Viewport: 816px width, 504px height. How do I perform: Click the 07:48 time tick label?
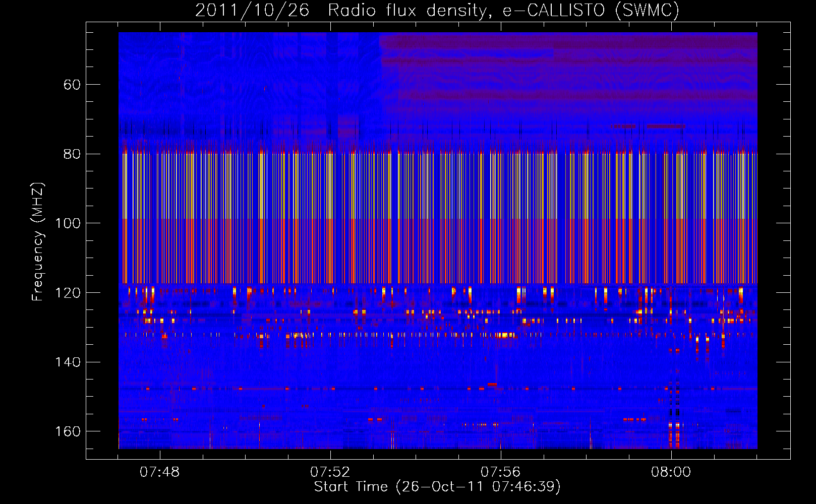pos(160,472)
